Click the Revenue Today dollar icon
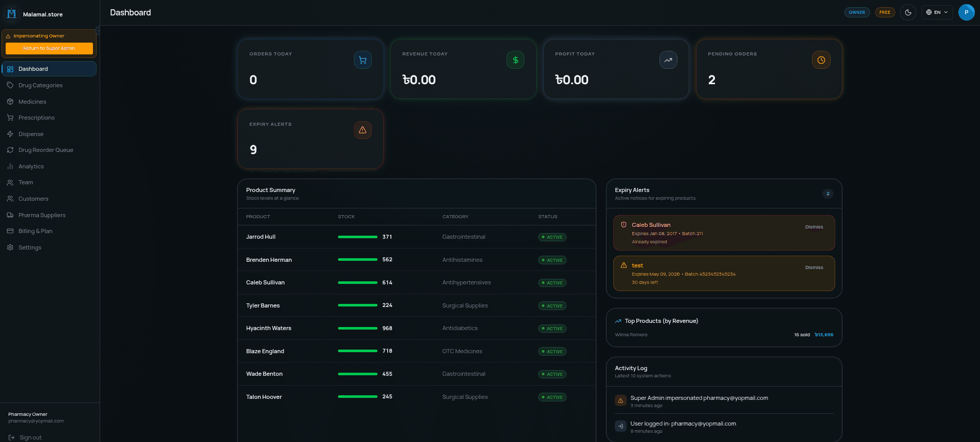The height and width of the screenshot is (442, 980). (515, 60)
